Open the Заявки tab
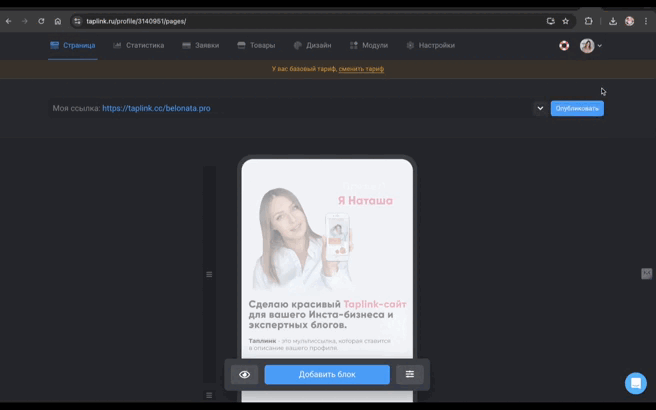The width and height of the screenshot is (656, 410). tap(201, 45)
